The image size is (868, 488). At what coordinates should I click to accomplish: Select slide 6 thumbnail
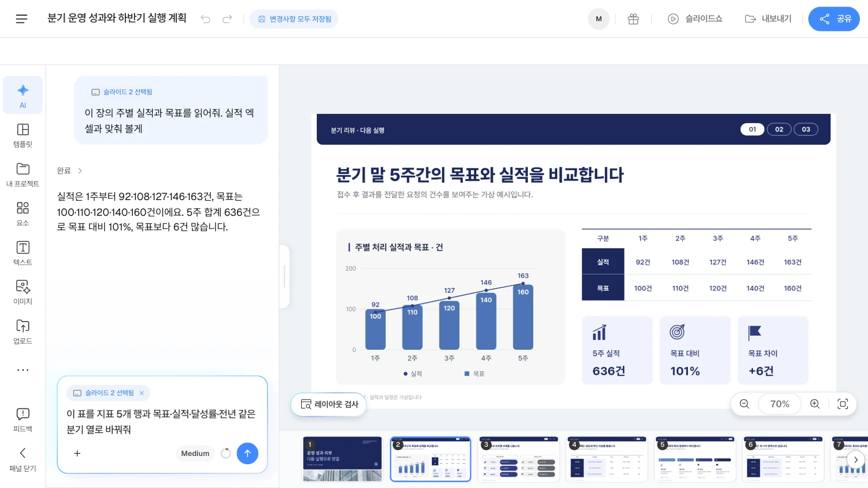783,459
